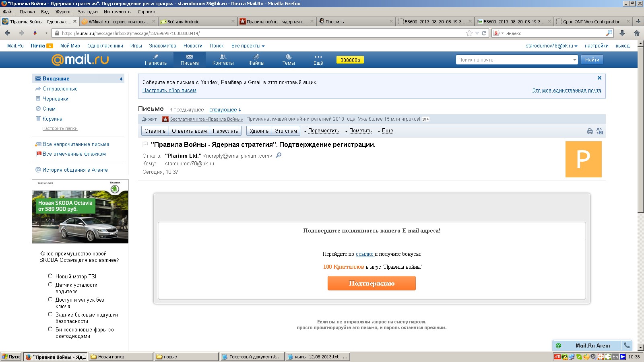Image resolution: width=644 pixels, height=362 pixels.
Task: Click the orange P sender avatar
Action: pos(584,159)
